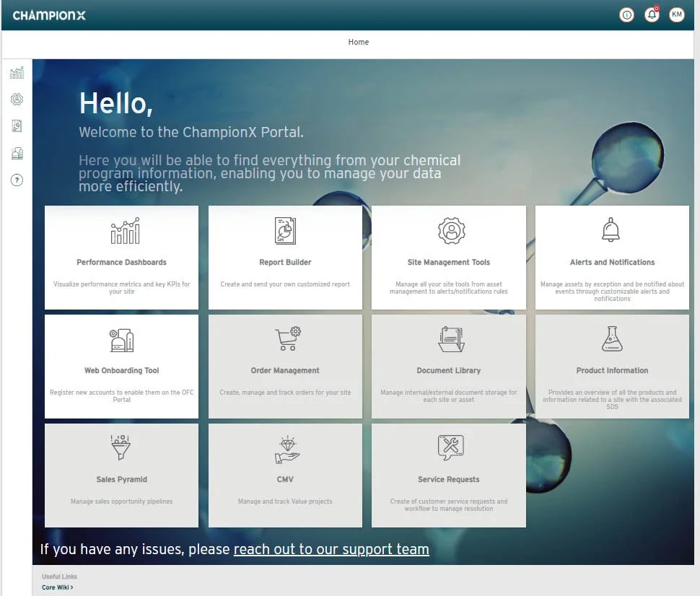Open Web Onboarding Tool icon in sidebar
This screenshot has height=596, width=700.
pos(17,154)
